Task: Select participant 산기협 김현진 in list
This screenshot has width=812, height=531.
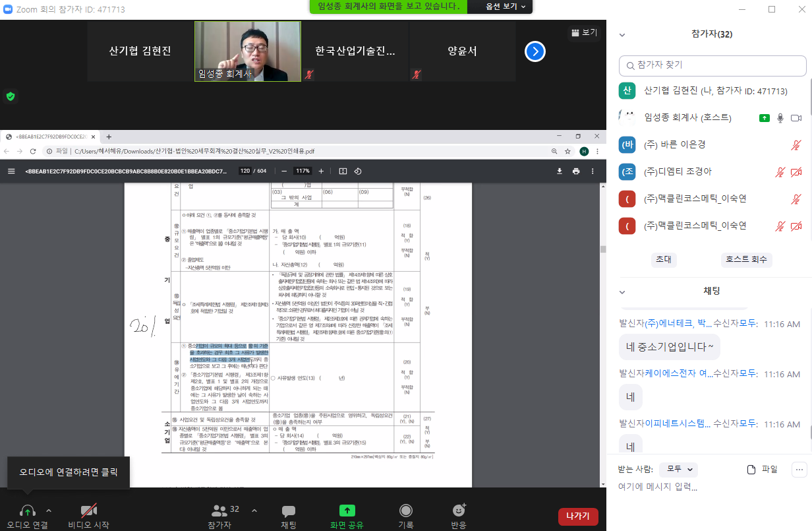Action: pyautogui.click(x=709, y=90)
